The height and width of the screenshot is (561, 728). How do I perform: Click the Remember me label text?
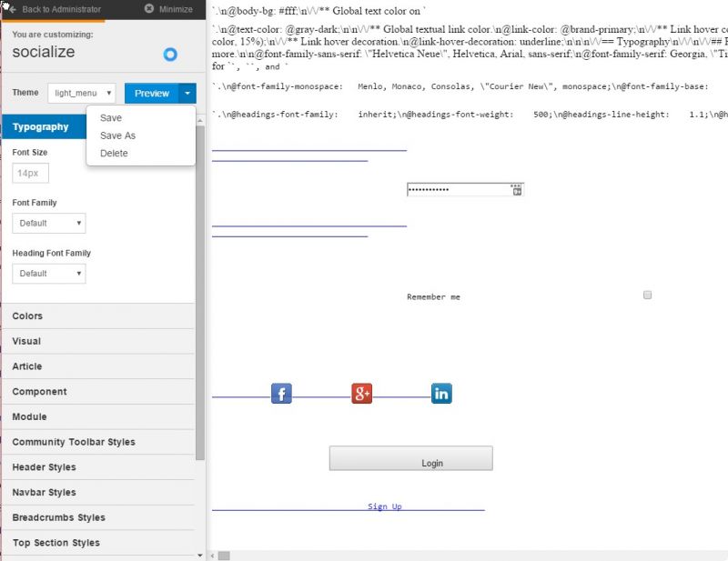click(x=434, y=297)
